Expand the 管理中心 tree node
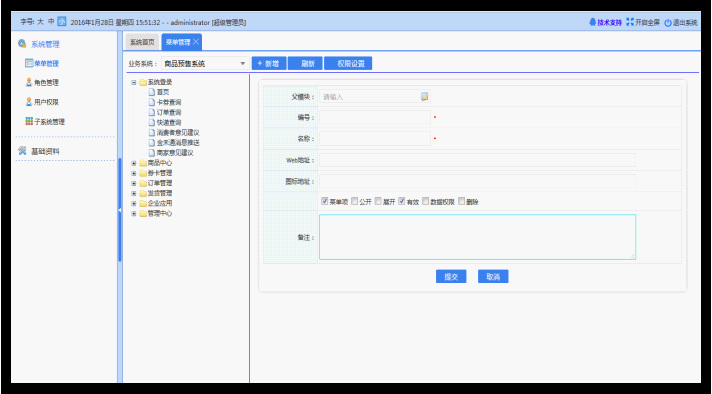This screenshot has width=712, height=394. [134, 213]
